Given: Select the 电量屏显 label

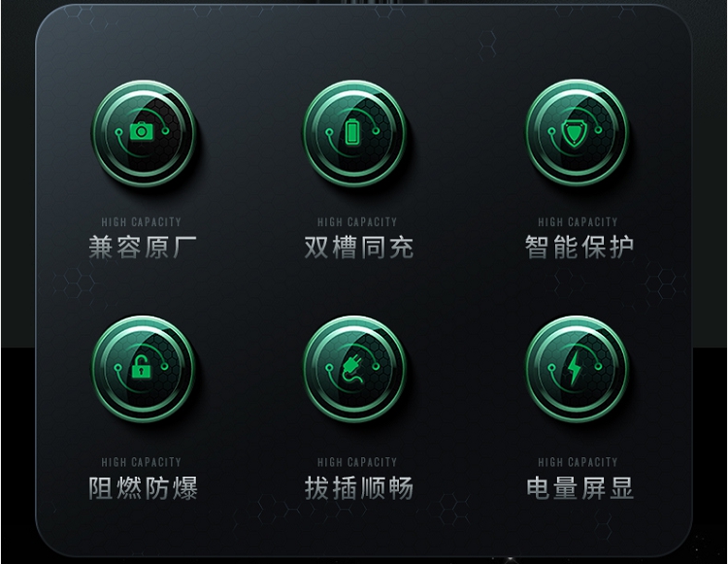Looking at the screenshot, I should (x=579, y=488).
